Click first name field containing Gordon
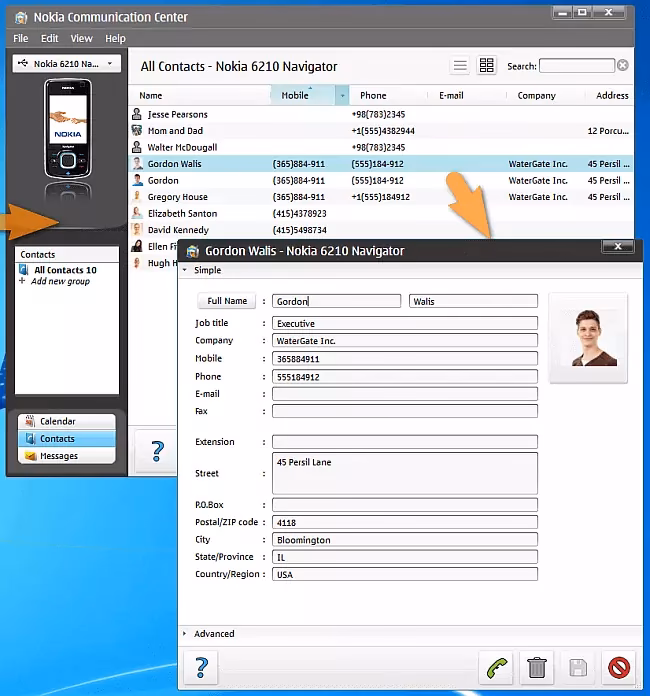This screenshot has width=650, height=696. [x=337, y=301]
